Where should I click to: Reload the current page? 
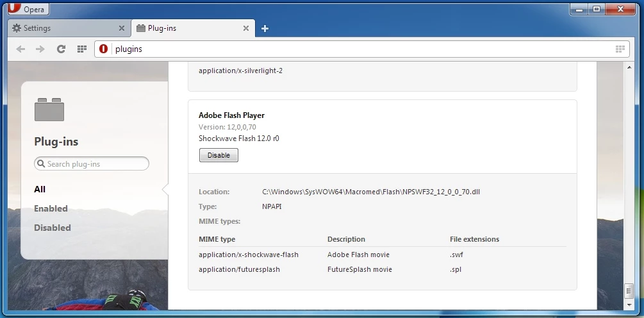[x=62, y=49]
